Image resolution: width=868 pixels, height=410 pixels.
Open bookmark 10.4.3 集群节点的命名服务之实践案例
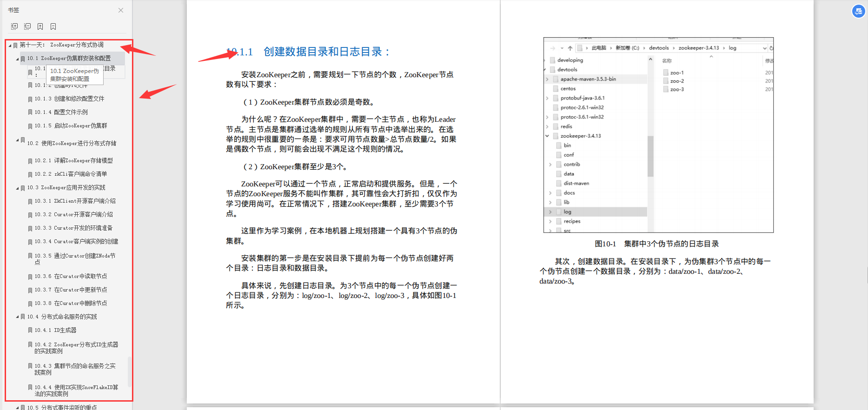(x=75, y=370)
